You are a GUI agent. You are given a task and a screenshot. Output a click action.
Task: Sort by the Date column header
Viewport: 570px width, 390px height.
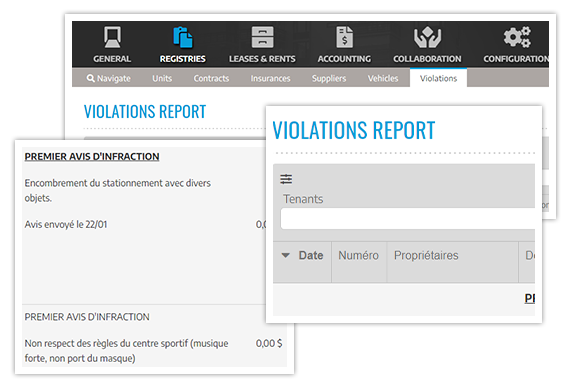[311, 255]
